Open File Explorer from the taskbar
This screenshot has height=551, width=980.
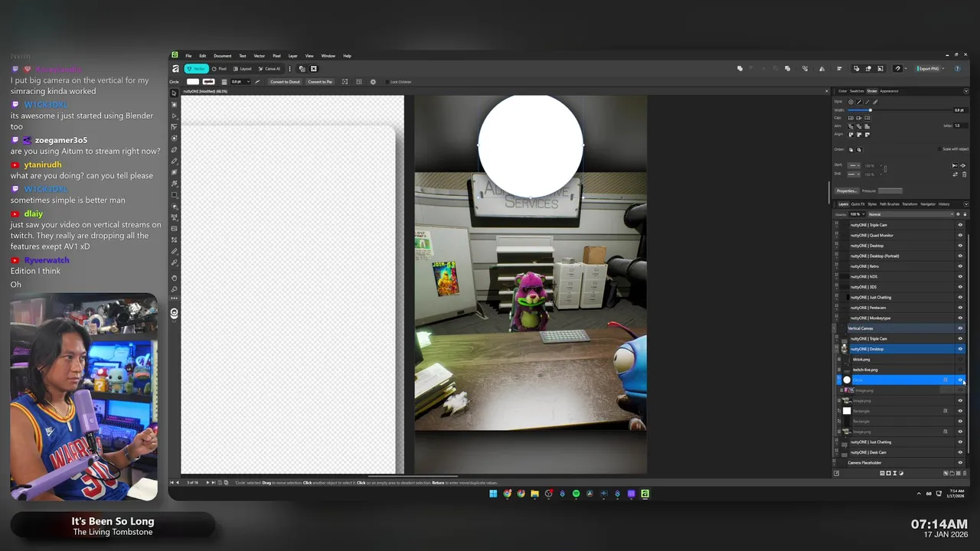534,494
